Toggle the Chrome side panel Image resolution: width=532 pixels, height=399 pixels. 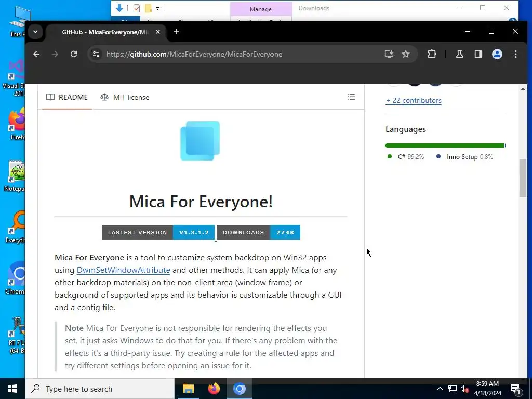[x=478, y=54]
